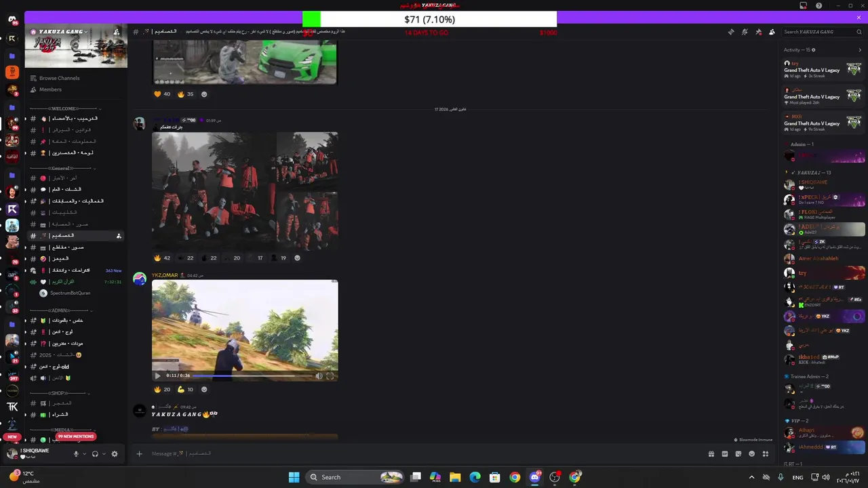Open the sticker picker icon
868x488 pixels.
click(x=738, y=454)
